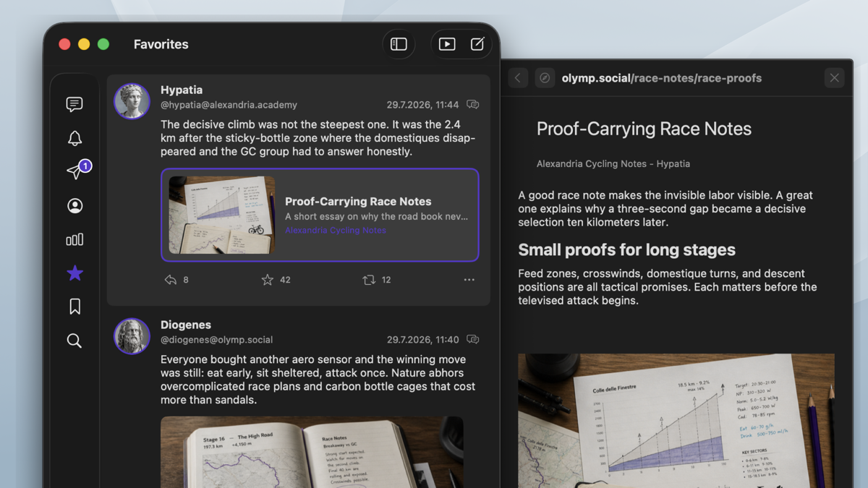Click Hypatia's avatar
The width and height of the screenshot is (868, 488).
[x=132, y=100]
